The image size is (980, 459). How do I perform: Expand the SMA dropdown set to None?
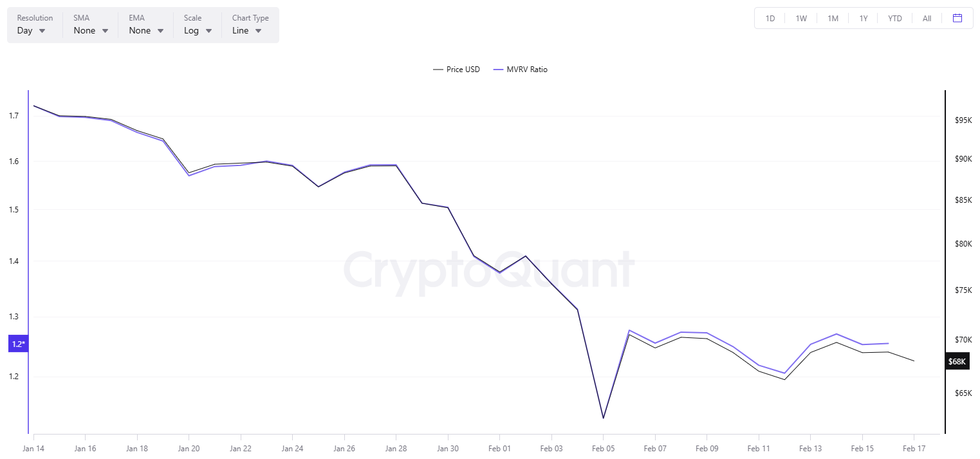(89, 30)
